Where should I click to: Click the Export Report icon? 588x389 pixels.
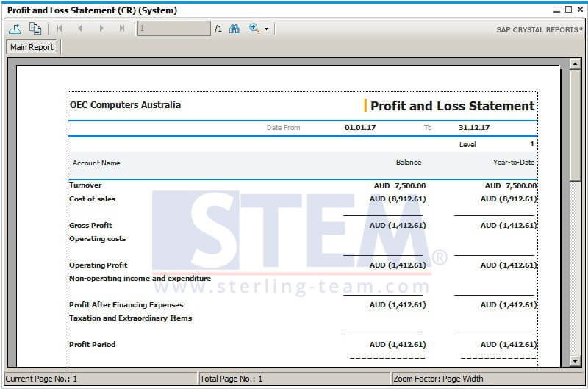click(15, 29)
